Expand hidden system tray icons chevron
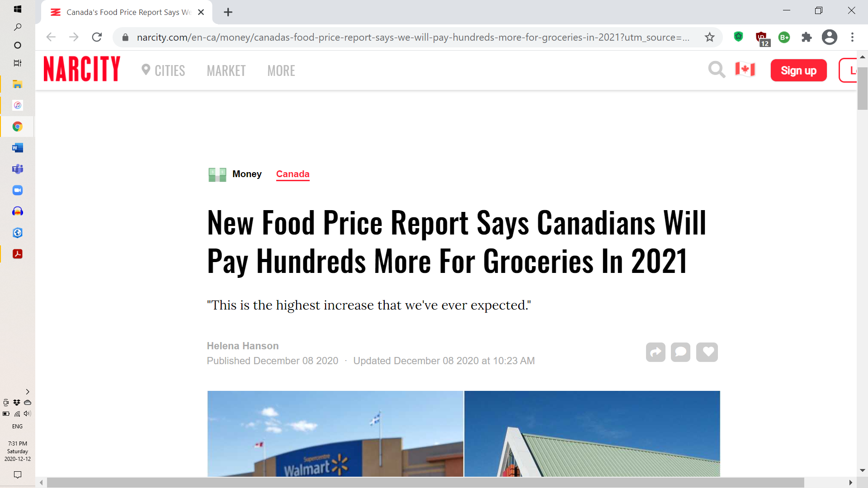The height and width of the screenshot is (488, 868). 28,392
